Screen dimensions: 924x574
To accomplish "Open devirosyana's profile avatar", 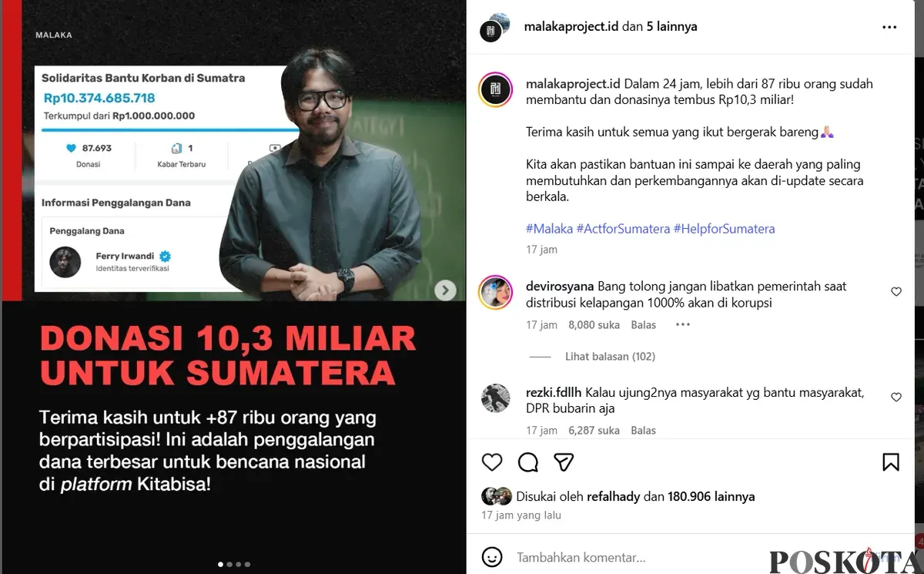I will click(495, 293).
